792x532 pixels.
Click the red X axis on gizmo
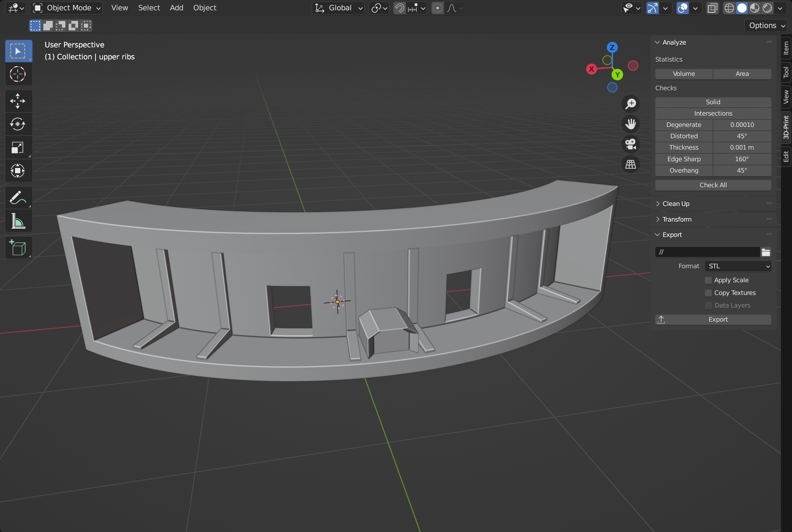click(592, 69)
